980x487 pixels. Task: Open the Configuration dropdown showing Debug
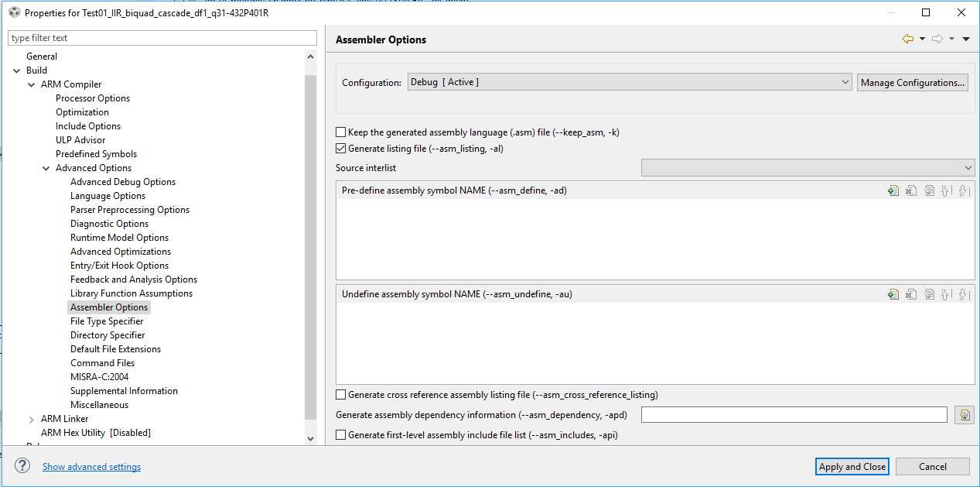(630, 82)
